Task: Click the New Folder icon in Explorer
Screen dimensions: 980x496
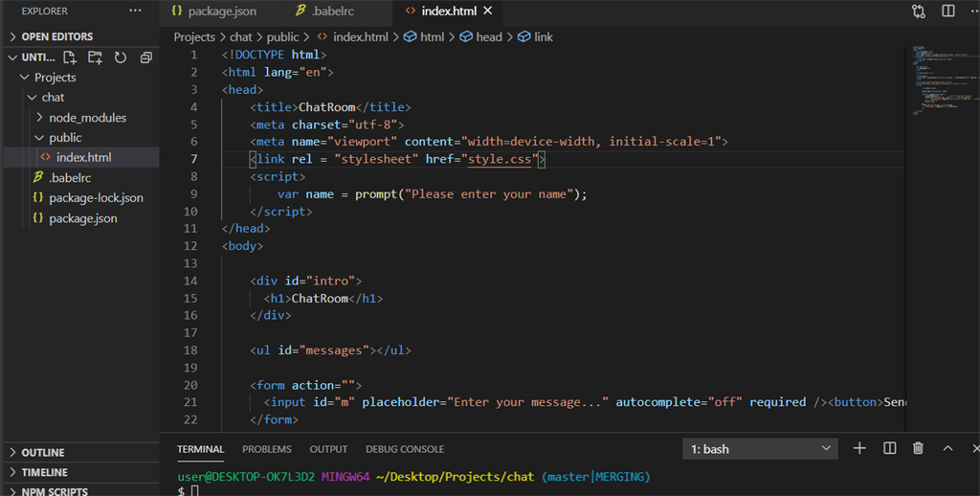Action: (96, 57)
